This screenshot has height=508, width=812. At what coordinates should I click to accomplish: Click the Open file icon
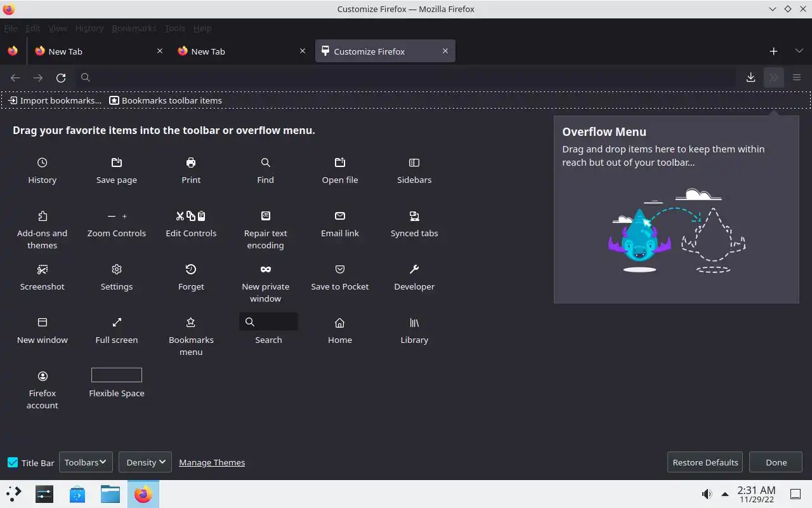click(340, 163)
